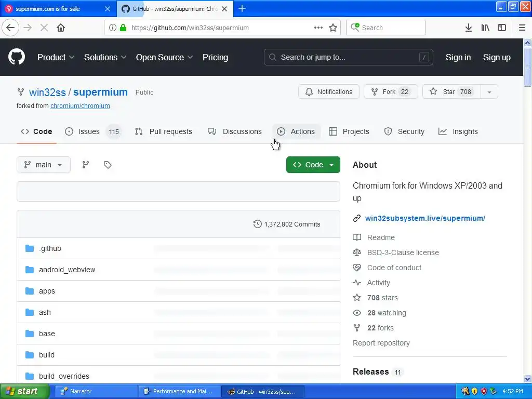
Task: Click the apps folder icon
Action: click(x=30, y=291)
